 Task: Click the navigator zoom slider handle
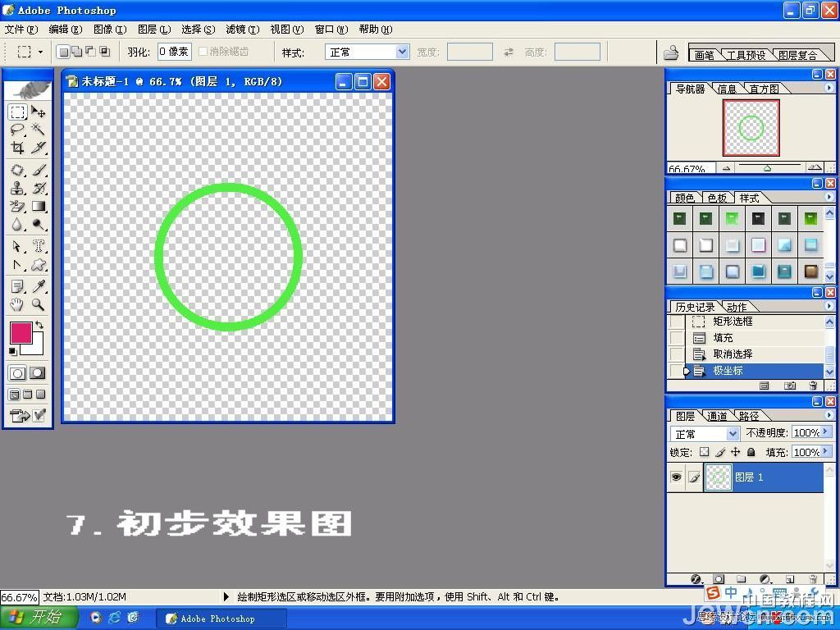pos(767,168)
